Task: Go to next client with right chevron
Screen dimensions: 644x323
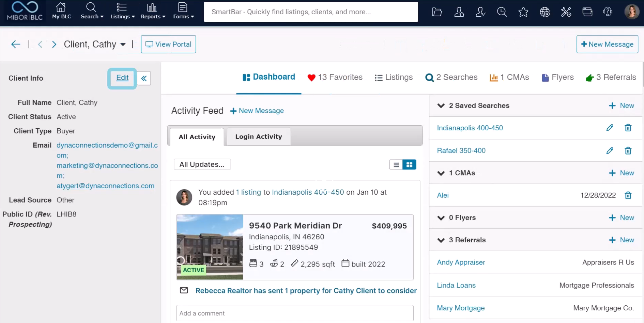Action: 54,44
